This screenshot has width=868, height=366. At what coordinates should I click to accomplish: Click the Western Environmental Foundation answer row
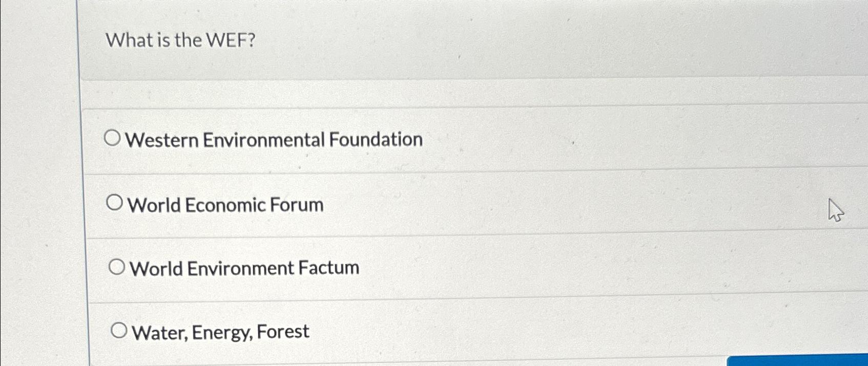(275, 139)
